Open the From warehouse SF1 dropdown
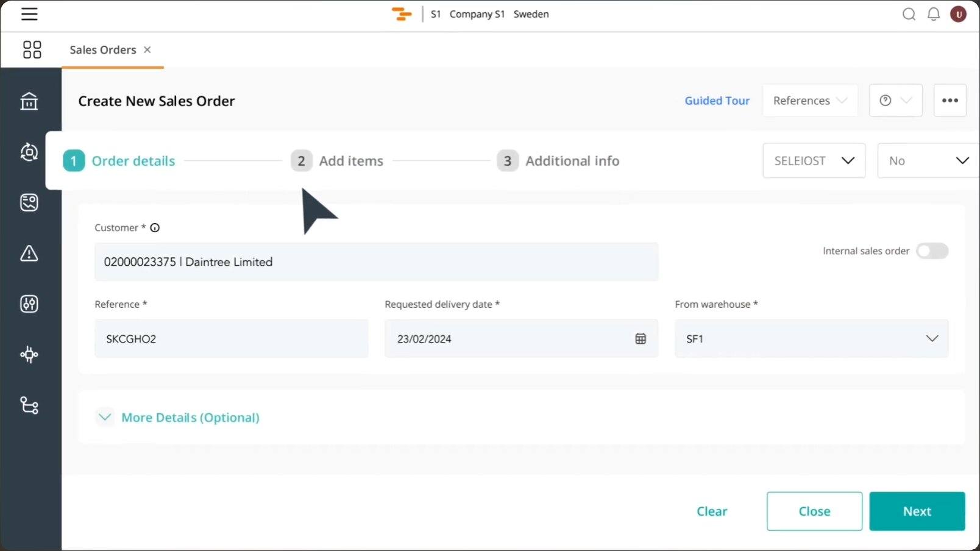Image resolution: width=980 pixels, height=551 pixels. [x=811, y=339]
